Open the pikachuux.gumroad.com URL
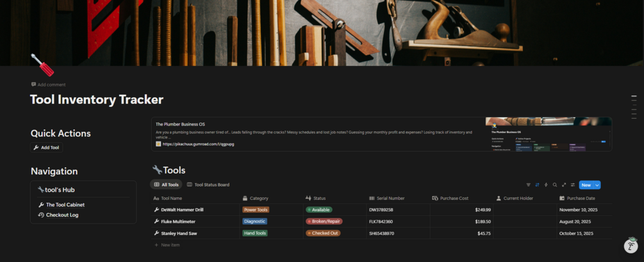The width and height of the screenshot is (644, 262). click(199, 144)
